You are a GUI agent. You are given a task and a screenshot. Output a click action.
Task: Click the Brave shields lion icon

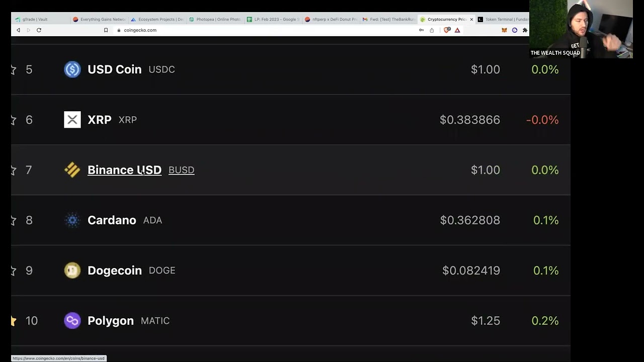tap(446, 30)
